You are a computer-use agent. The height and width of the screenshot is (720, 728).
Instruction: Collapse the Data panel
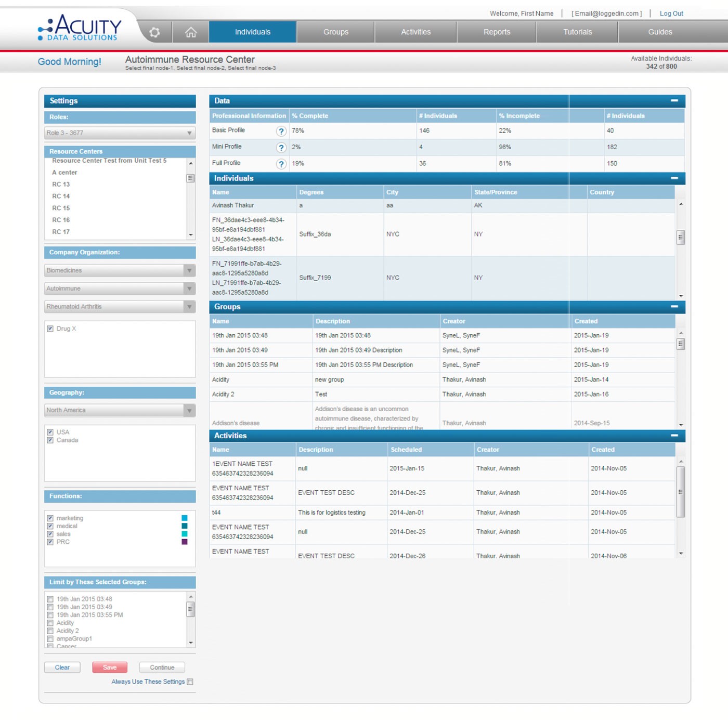[x=674, y=100]
